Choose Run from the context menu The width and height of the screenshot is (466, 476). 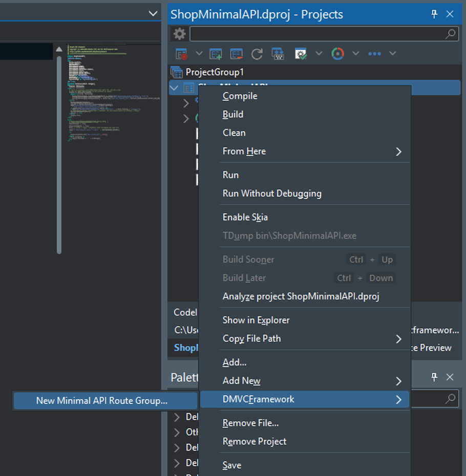click(x=305, y=175)
